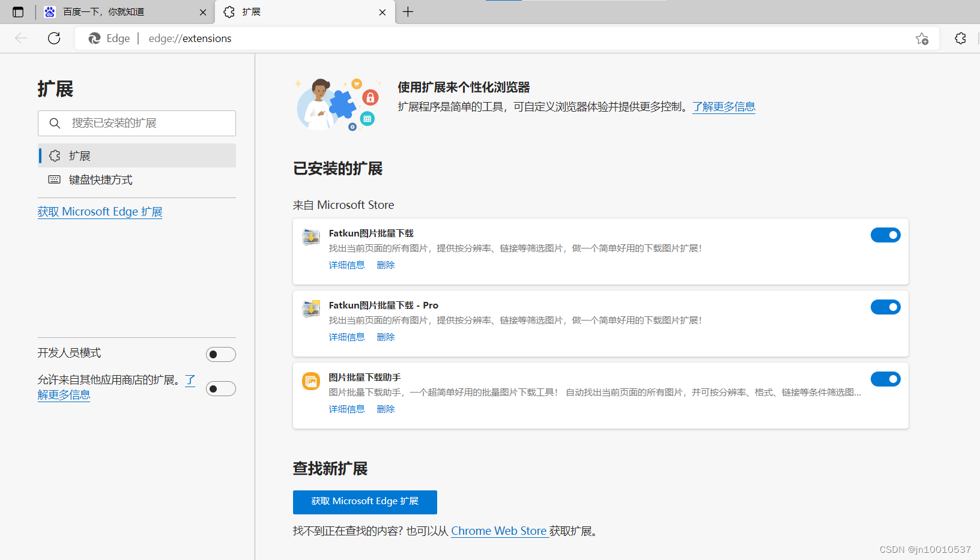Click the Fatkun图片批量下载 - Pro title
The height and width of the screenshot is (560, 980).
point(384,306)
